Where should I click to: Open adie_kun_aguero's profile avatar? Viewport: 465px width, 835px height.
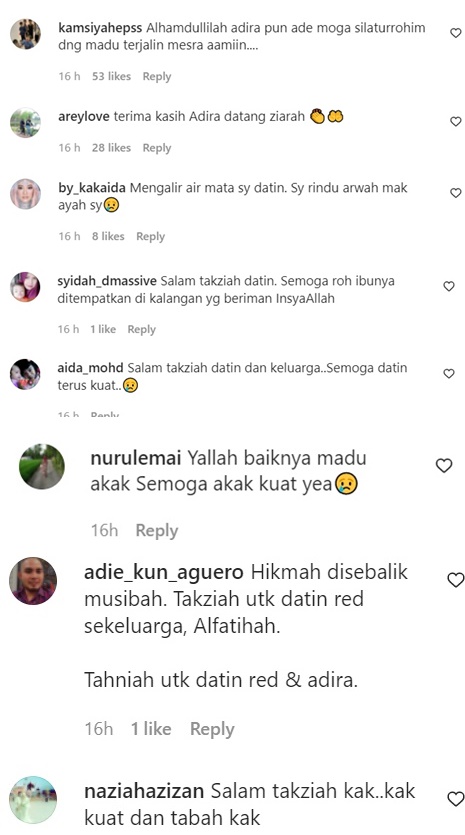[33, 581]
